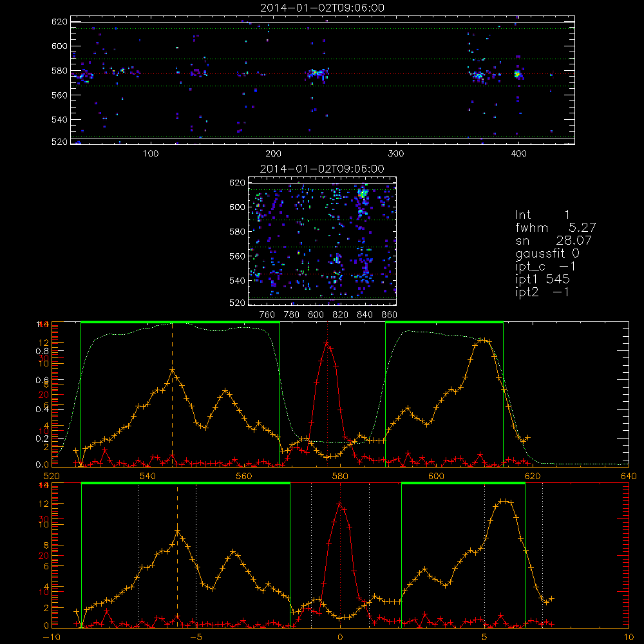Screen dimensions: 644x644
Task: Click y-axis label 540 on top image
Action: point(59,120)
